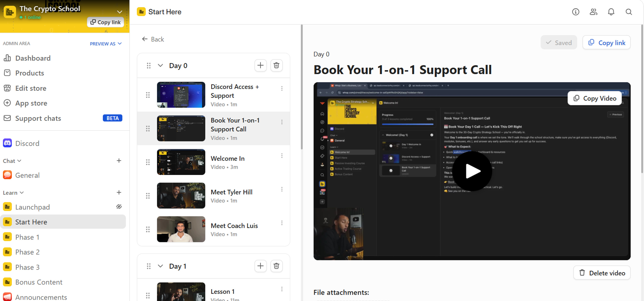The image size is (644, 301).
Task: Open the notifications bell
Action: [x=611, y=12]
